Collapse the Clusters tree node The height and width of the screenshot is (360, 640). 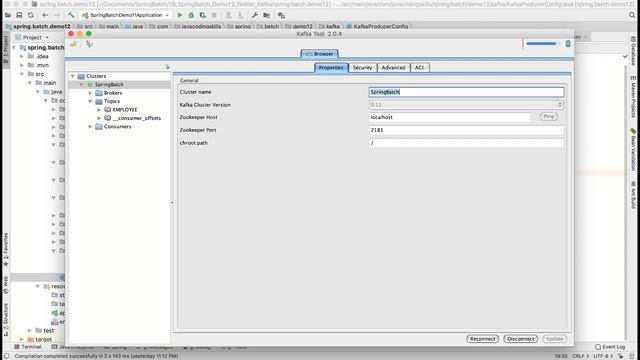[73, 76]
